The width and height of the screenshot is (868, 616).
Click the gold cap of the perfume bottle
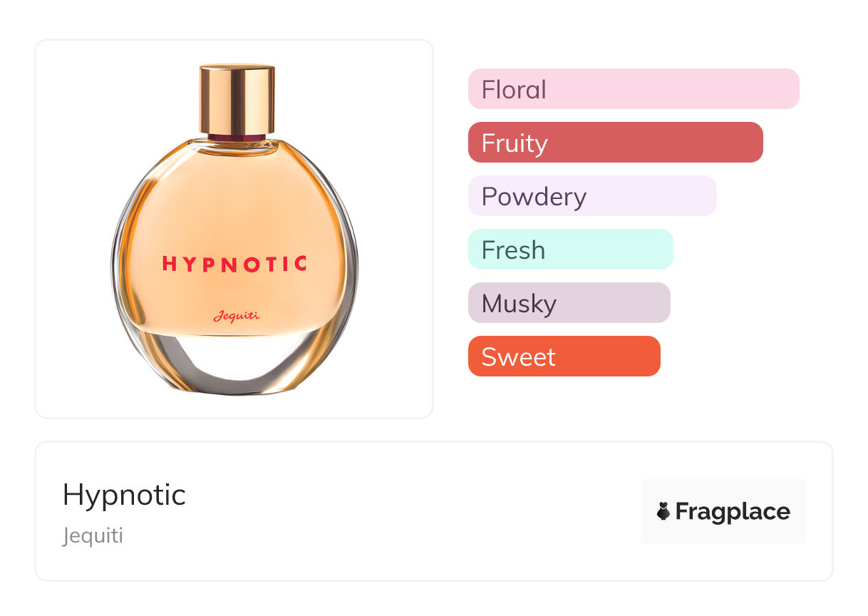click(237, 98)
